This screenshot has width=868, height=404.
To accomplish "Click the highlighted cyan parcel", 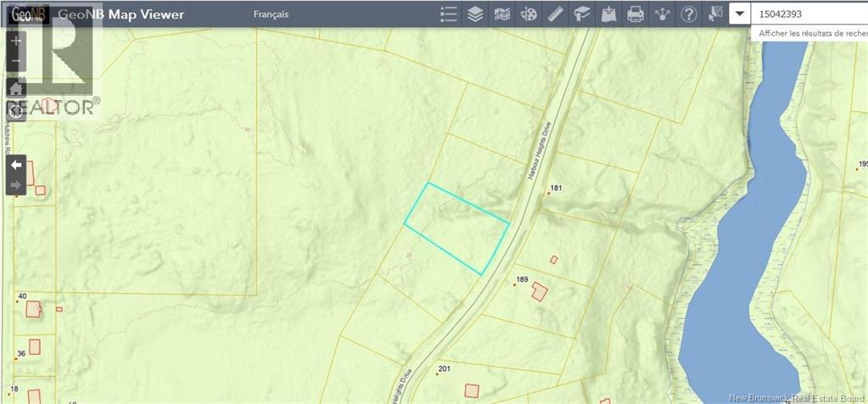I will pyautogui.click(x=457, y=228).
